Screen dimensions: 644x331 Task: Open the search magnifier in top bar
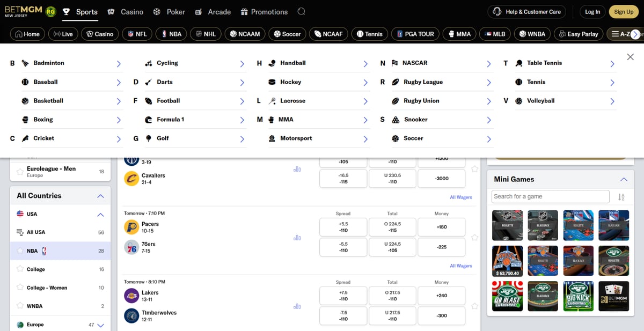302,12
